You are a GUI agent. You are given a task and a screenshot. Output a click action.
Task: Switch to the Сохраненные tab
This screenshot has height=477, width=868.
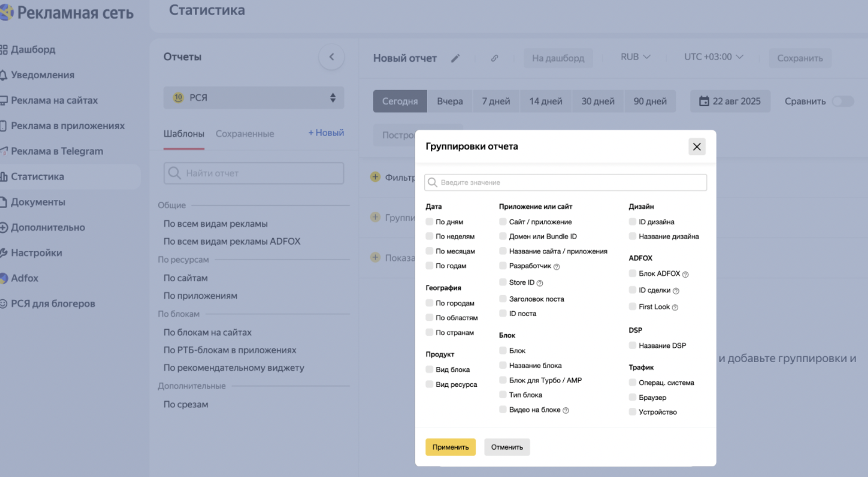click(245, 134)
